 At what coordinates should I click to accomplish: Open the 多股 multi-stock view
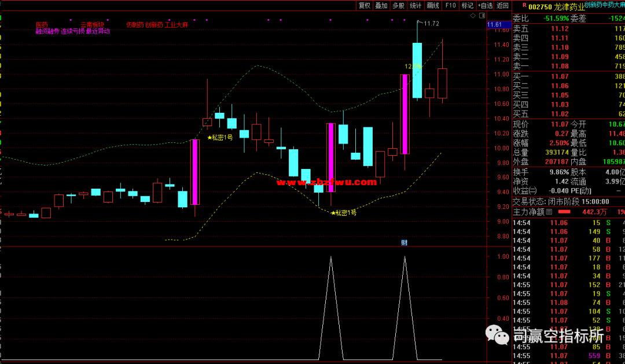[x=399, y=6]
